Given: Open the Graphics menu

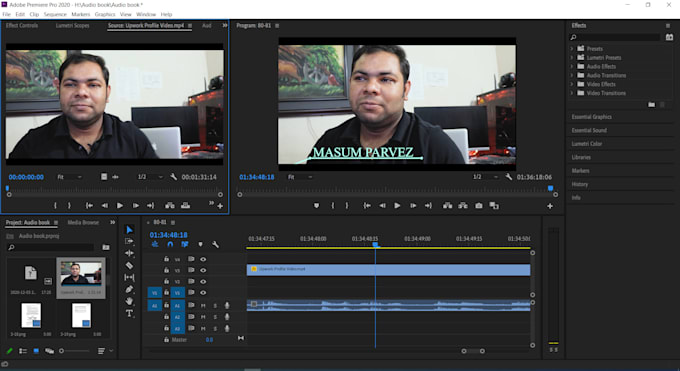Looking at the screenshot, I should click(x=105, y=14).
